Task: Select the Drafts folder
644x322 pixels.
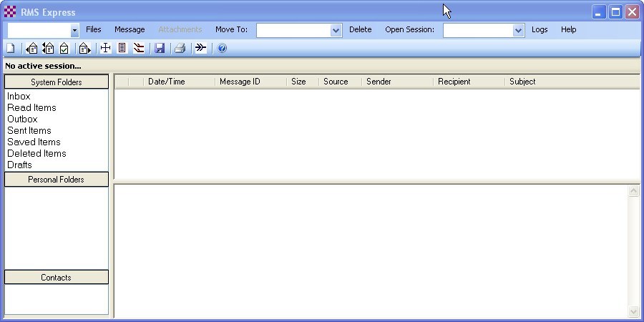Action: pos(19,165)
